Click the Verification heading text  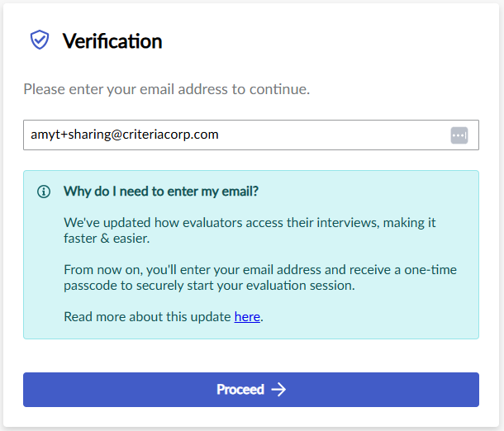tap(112, 41)
